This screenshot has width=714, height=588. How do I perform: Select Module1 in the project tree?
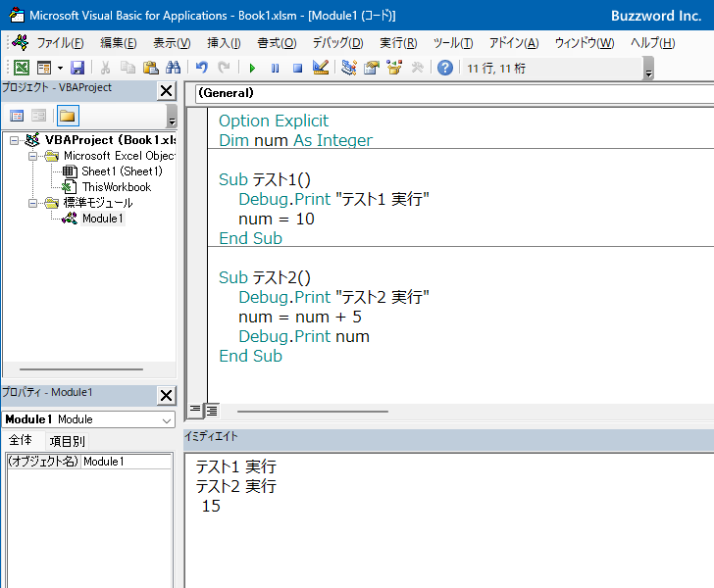click(x=102, y=219)
